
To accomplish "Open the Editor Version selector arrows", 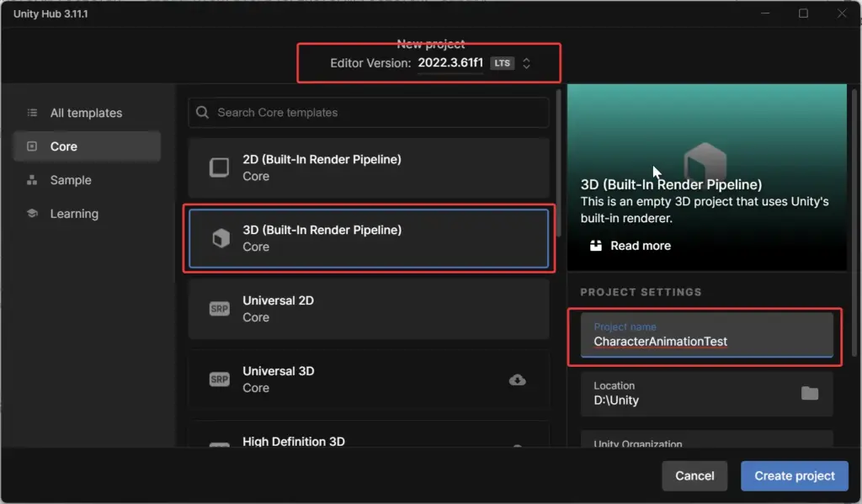I will [x=526, y=63].
